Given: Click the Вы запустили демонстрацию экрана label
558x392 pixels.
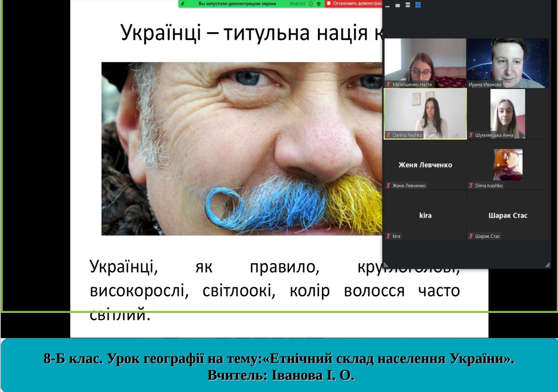Looking at the screenshot, I should click(237, 4).
